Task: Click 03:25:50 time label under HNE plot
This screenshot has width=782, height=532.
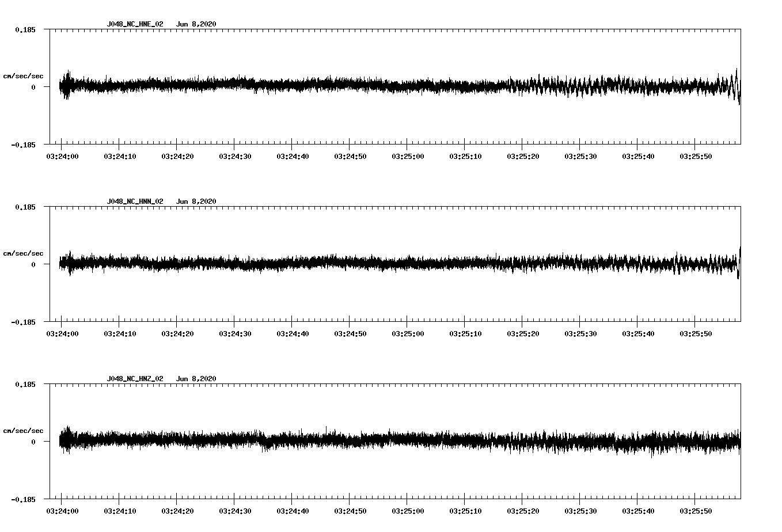Action: coord(695,156)
